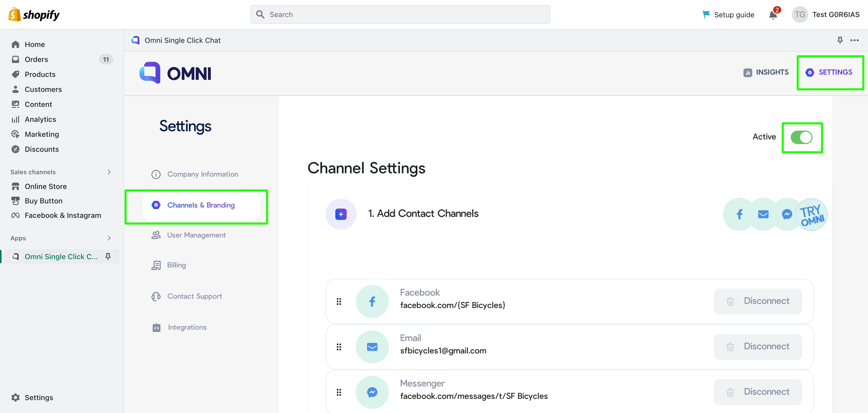This screenshot has height=413, width=868.
Task: Unpin Omni app in sidebar
Action: click(108, 257)
